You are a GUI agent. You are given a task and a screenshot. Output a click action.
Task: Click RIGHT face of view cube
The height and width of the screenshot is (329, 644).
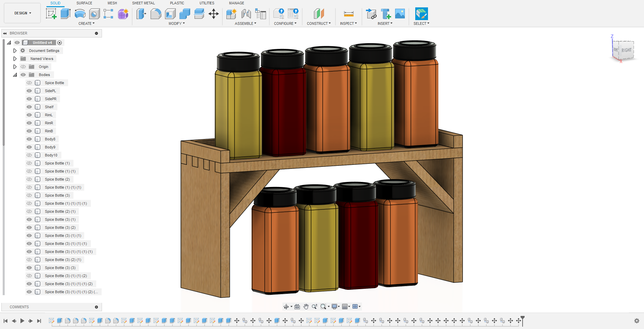[626, 50]
